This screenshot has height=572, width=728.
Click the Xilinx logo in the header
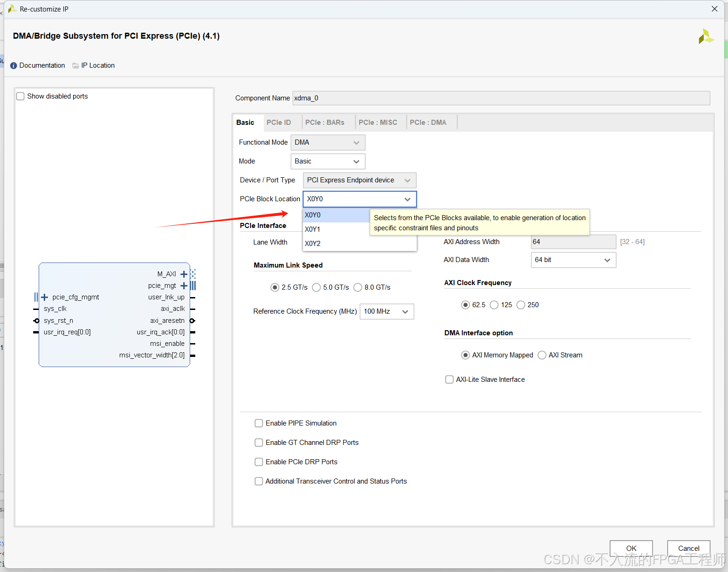click(x=706, y=36)
